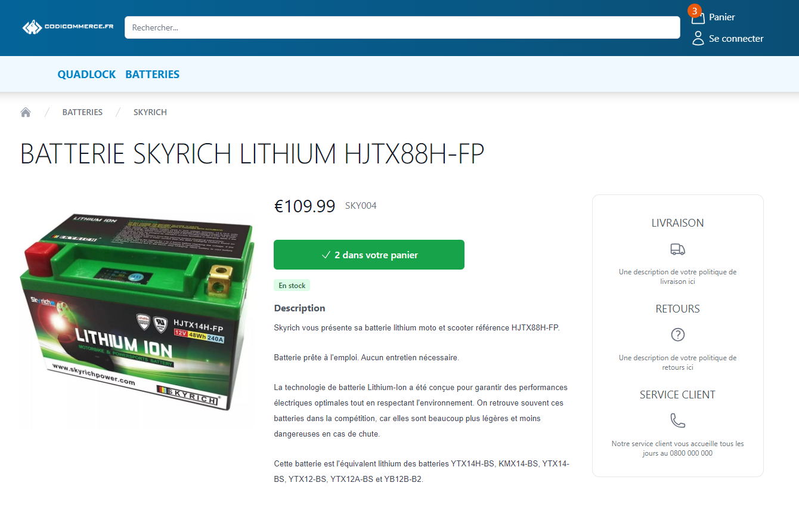Click the 'En stock' badge

(292, 286)
